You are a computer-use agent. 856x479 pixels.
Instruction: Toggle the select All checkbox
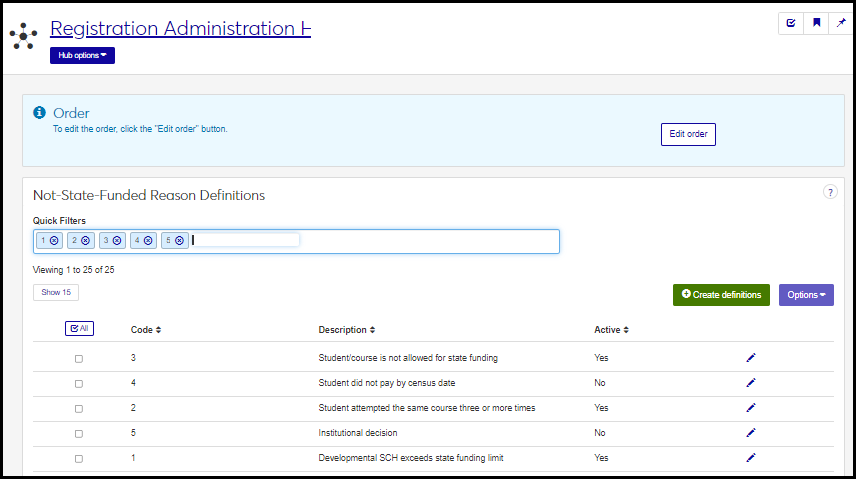pos(79,328)
